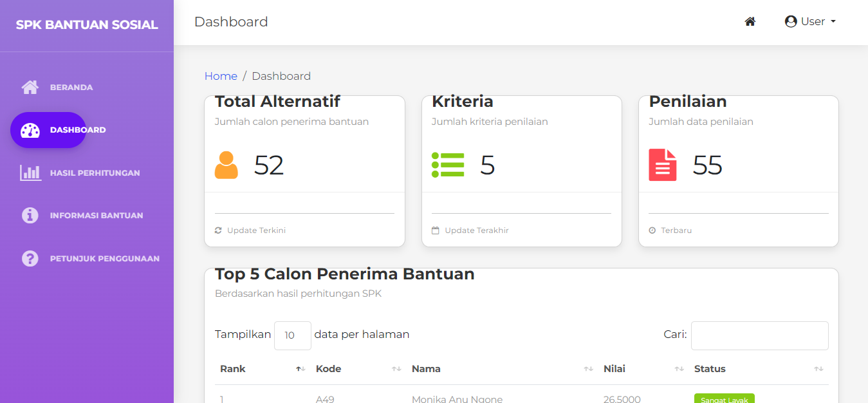Click the home icon in the top bar
Viewport: 868px width, 403px height.
click(750, 21)
